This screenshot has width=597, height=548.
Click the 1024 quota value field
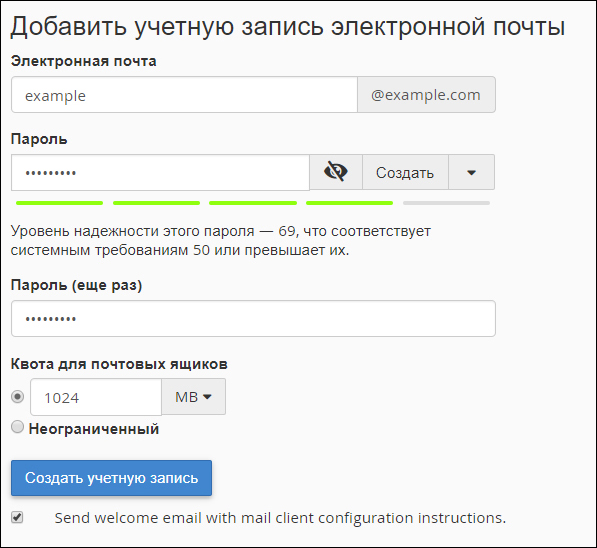(96, 397)
